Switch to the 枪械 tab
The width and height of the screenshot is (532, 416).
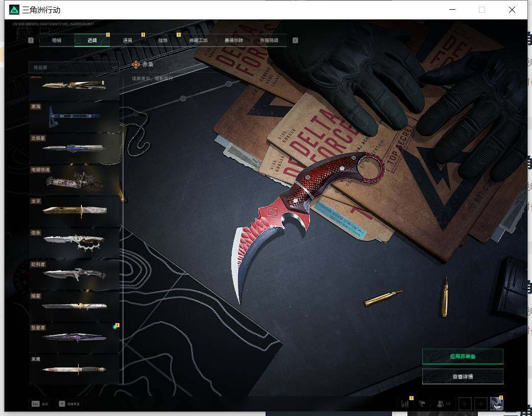tap(57, 40)
